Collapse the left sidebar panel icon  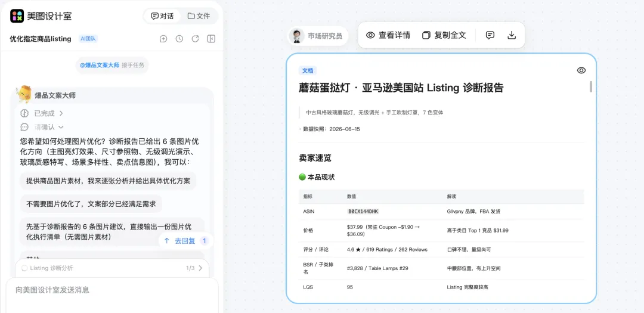(212, 39)
